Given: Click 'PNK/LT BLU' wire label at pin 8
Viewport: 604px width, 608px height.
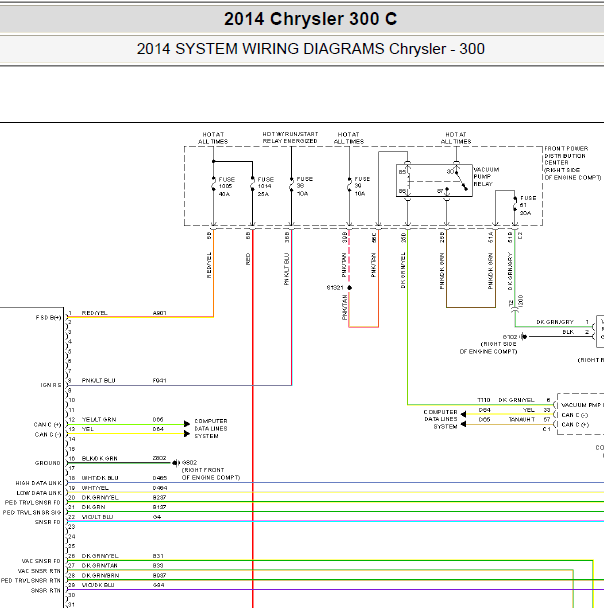Looking at the screenshot, I should tap(98, 380).
